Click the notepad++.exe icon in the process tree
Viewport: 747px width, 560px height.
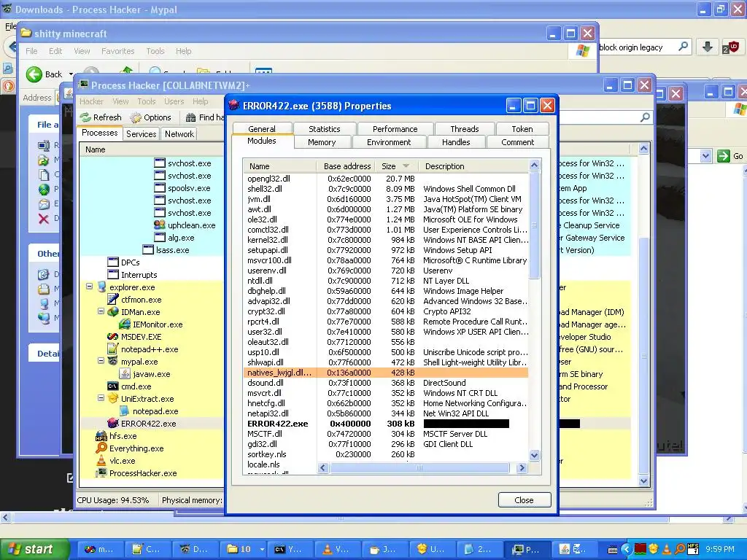tap(113, 349)
